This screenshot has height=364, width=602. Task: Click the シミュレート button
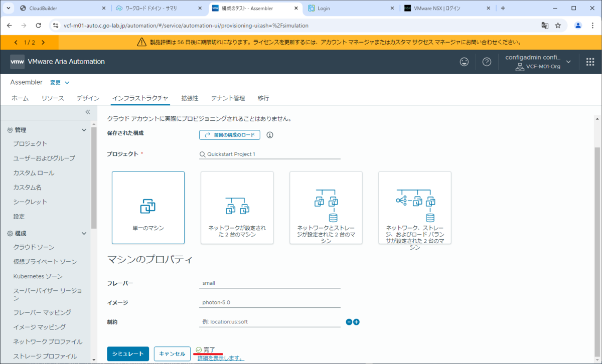(x=128, y=353)
